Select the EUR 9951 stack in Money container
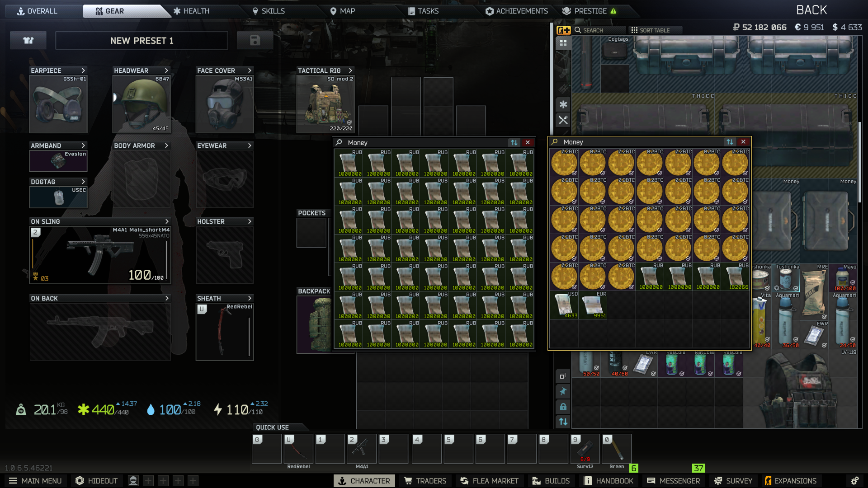Viewport: 868px width, 488px height. click(x=593, y=305)
